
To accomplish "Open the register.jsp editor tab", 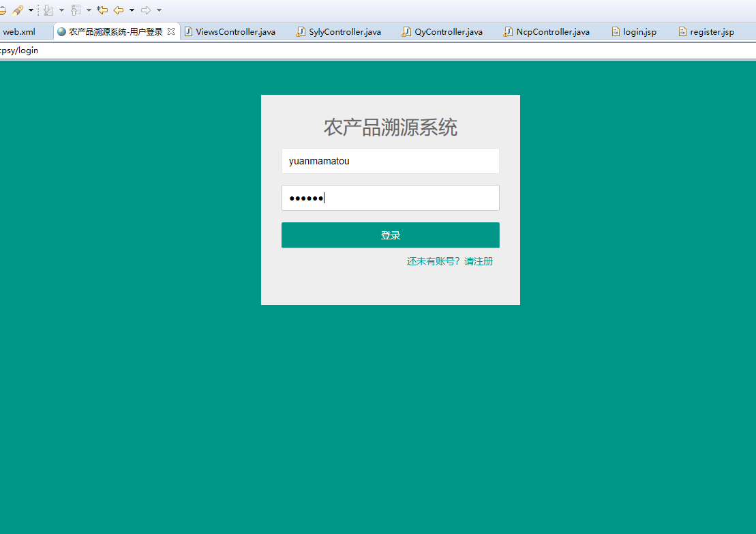I will tap(711, 31).
